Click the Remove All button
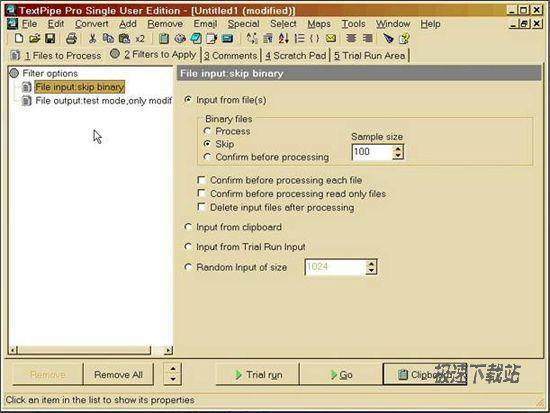The image size is (550, 413). 118,374
